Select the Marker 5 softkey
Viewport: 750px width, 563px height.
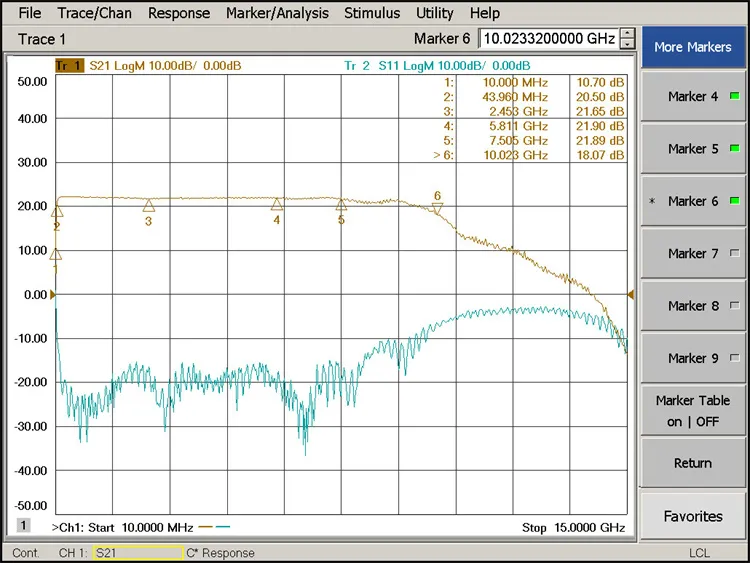pyautogui.click(x=693, y=149)
